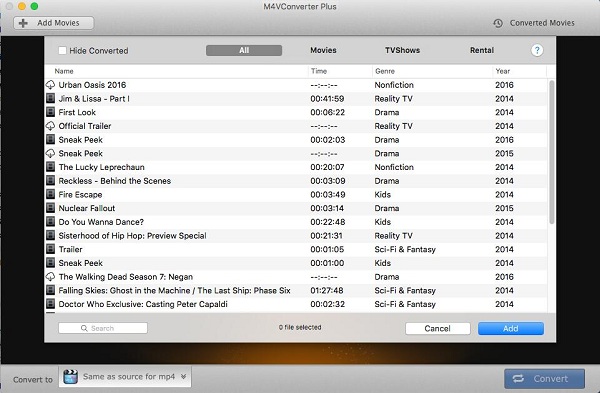Select 'Falling Skies: Ghost in the Machine / The Last Ship'
This screenshot has width=600, height=393.
[x=296, y=290]
